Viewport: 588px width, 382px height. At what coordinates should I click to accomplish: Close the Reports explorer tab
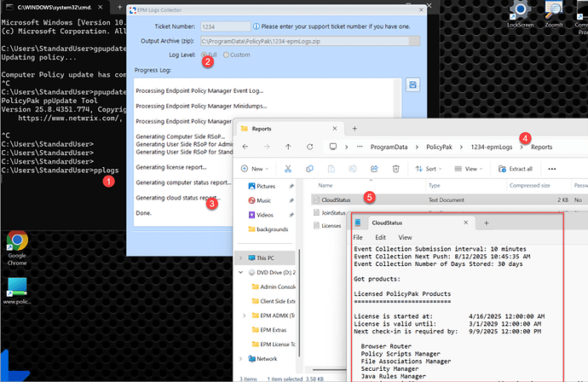pyautogui.click(x=335, y=129)
